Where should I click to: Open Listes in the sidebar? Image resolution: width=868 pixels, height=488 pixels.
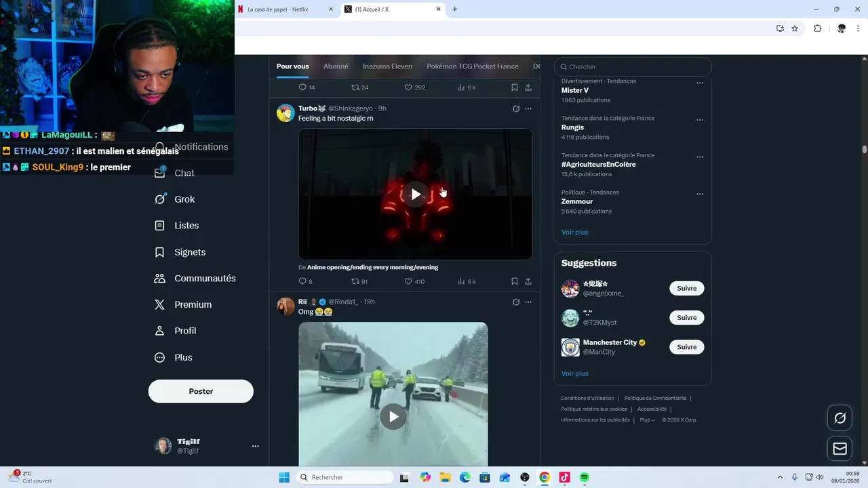176,226
